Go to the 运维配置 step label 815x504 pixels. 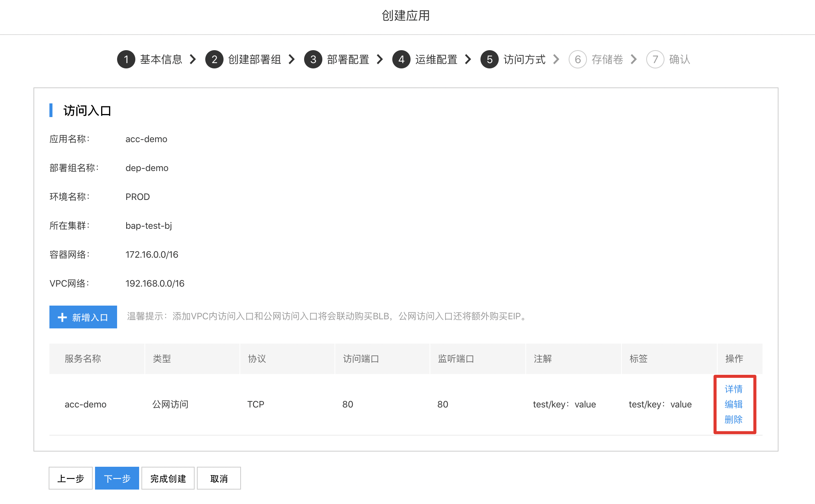coord(436,59)
